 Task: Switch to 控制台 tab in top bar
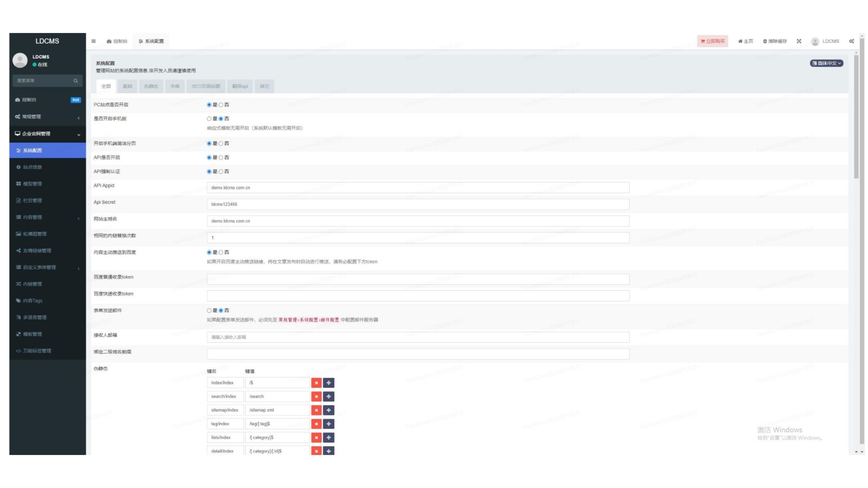pos(117,41)
